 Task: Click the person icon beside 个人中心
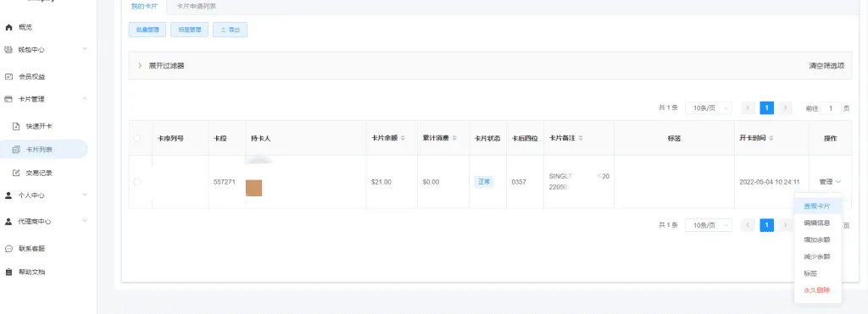pos(8,196)
